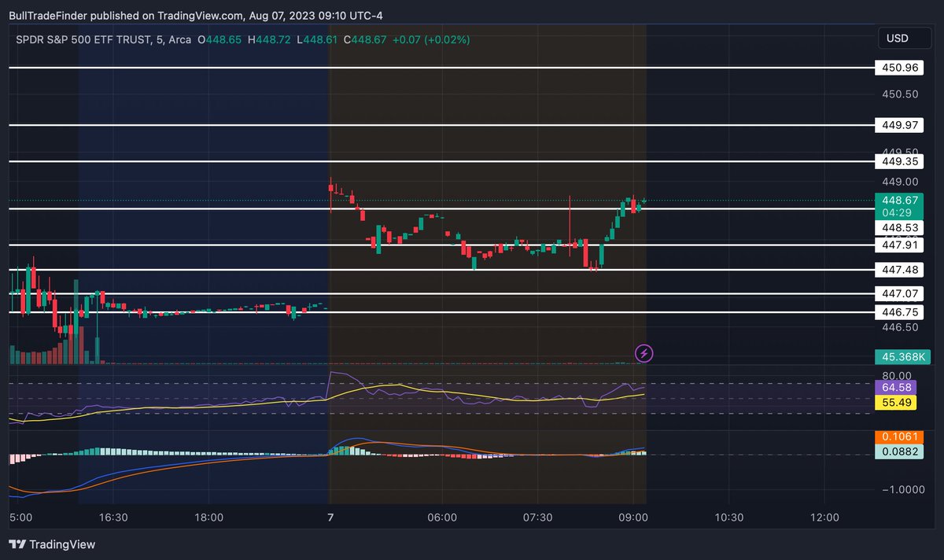The height and width of the screenshot is (560, 944).
Task: Click the 16:30 time axis label
Action: [113, 517]
